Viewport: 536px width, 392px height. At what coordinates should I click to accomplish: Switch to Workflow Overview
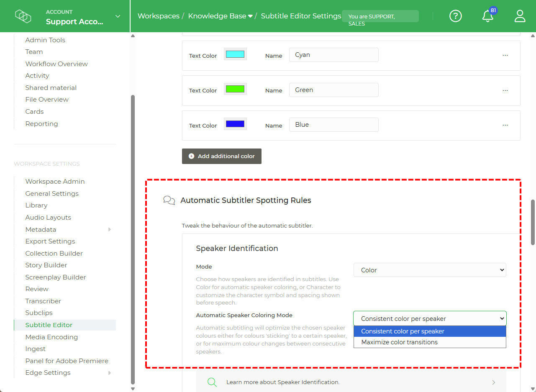point(56,64)
